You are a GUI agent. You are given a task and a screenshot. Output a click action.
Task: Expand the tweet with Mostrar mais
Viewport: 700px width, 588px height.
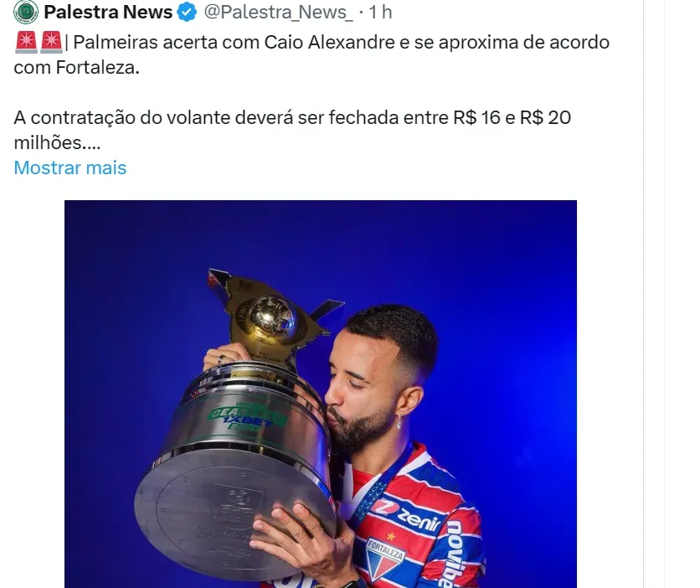point(70,168)
